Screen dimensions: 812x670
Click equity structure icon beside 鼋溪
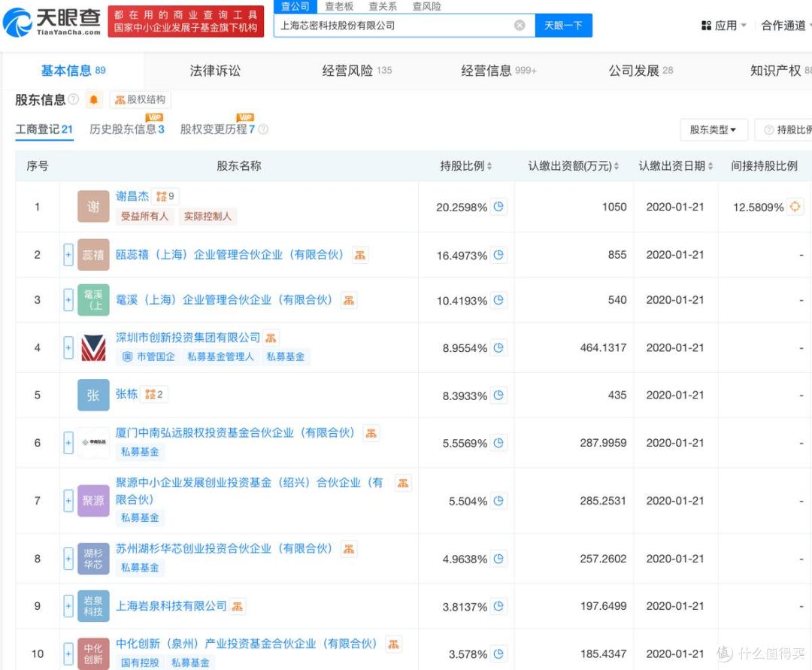(349, 300)
